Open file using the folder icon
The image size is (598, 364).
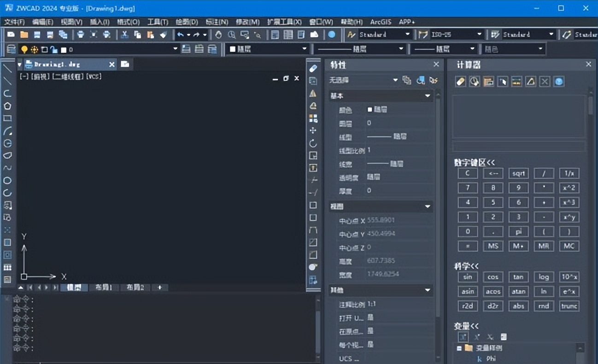coord(24,35)
